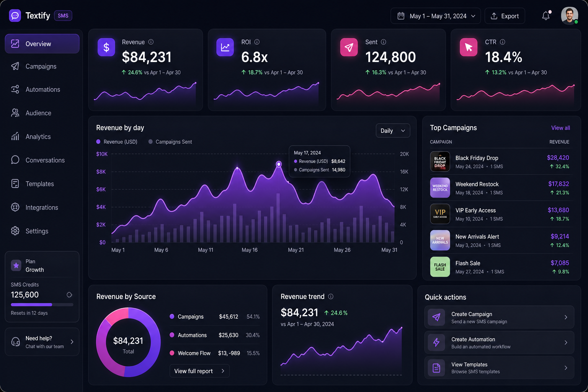The height and width of the screenshot is (392, 588).
Task: Click the chevron on Create Campaign row
Action: click(x=566, y=317)
